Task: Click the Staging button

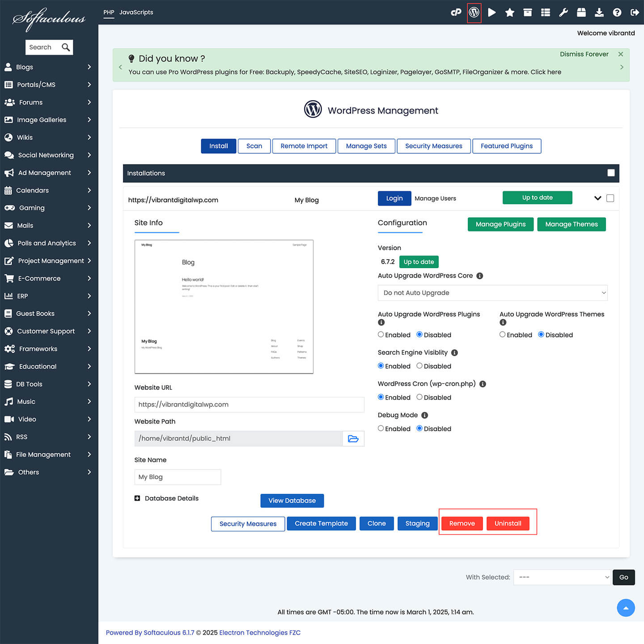Action: click(417, 523)
